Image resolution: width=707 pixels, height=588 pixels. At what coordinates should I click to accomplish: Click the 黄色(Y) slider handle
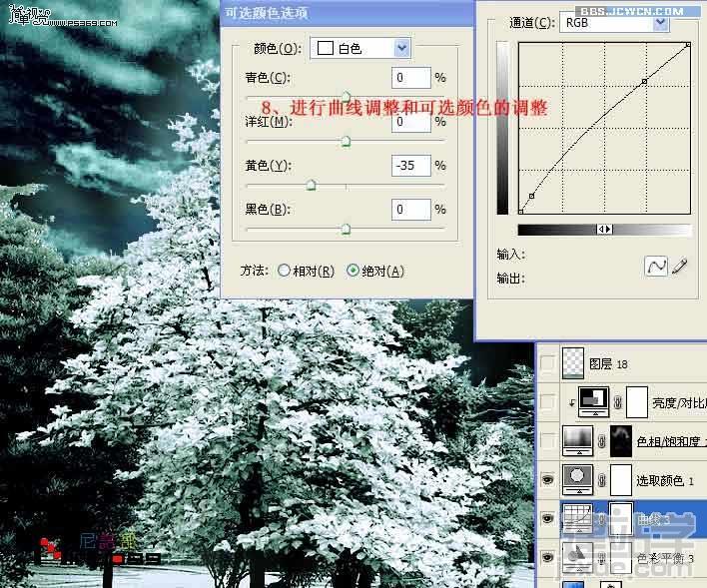tap(312, 185)
